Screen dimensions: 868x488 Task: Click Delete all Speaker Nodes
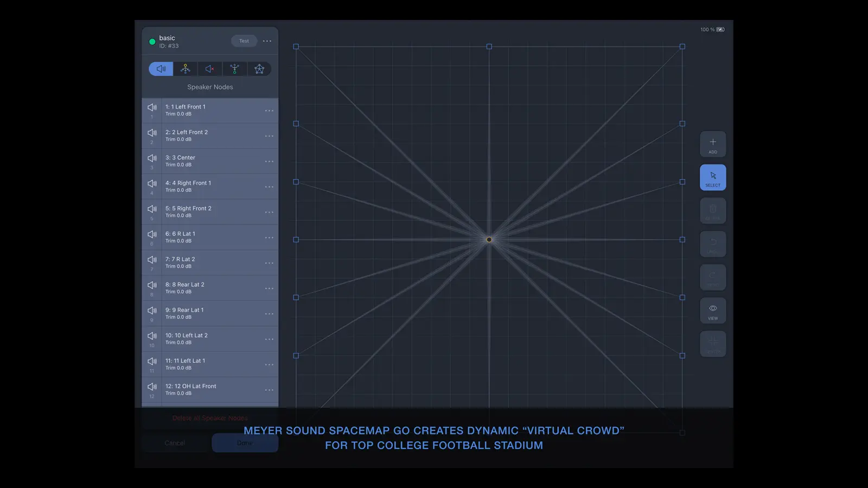pyautogui.click(x=210, y=418)
